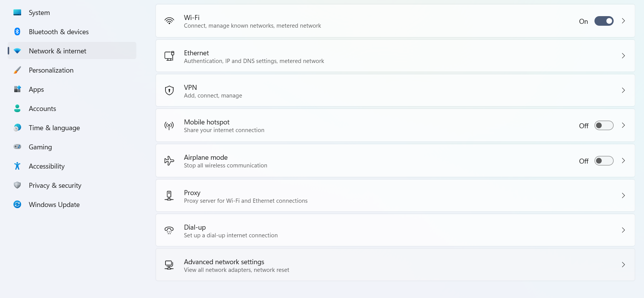Expand Wi-Fi settings with the chevron

point(623,21)
